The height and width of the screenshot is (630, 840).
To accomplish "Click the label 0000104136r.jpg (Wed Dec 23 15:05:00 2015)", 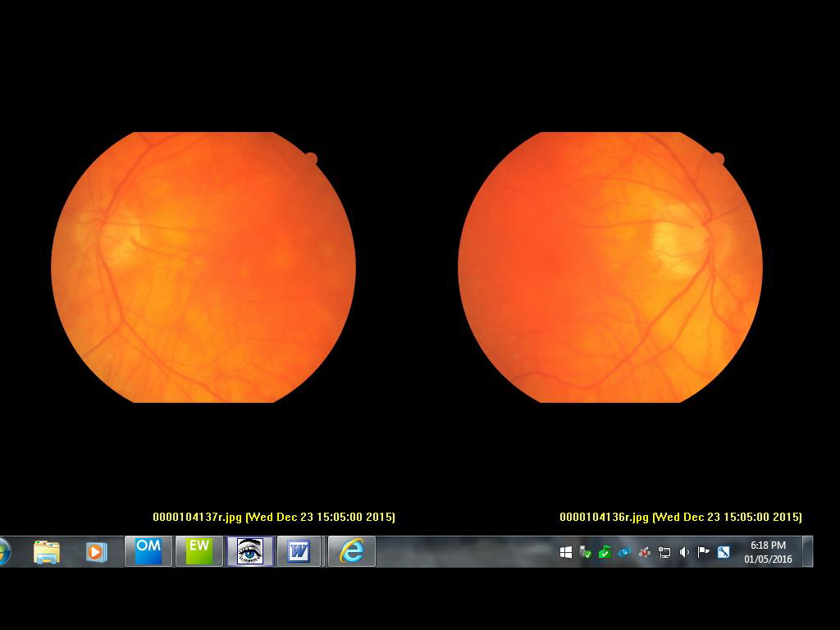I will coord(681,517).
